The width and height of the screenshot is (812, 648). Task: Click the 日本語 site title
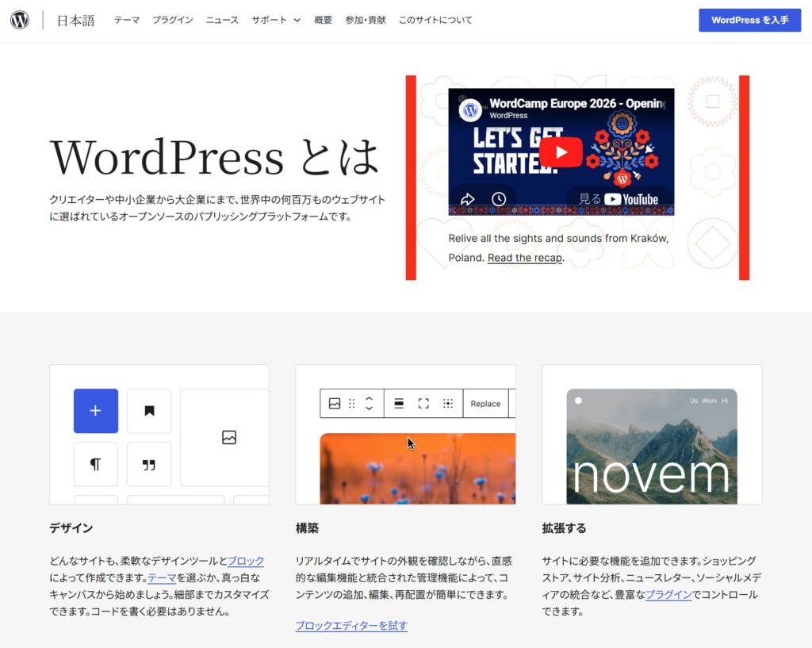coord(75,21)
